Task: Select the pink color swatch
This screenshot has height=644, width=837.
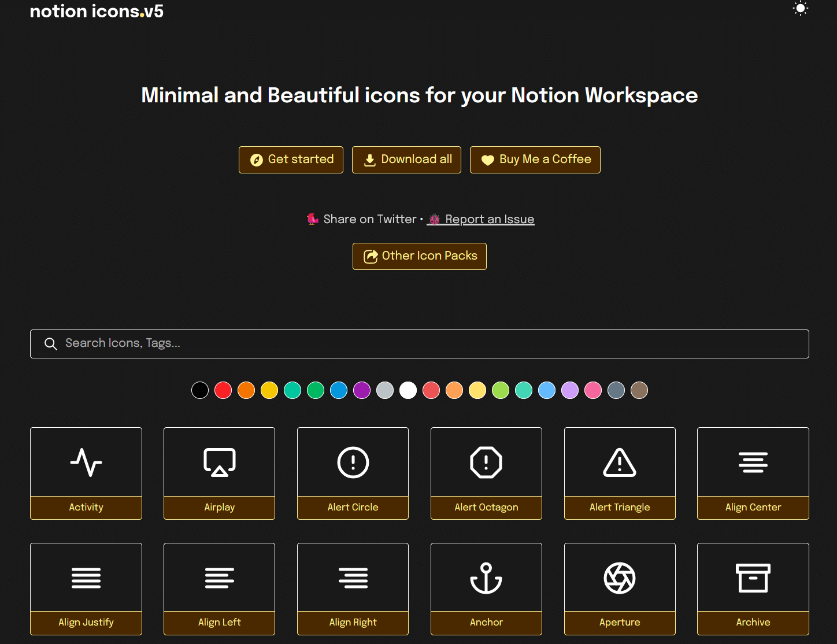Action: [593, 390]
